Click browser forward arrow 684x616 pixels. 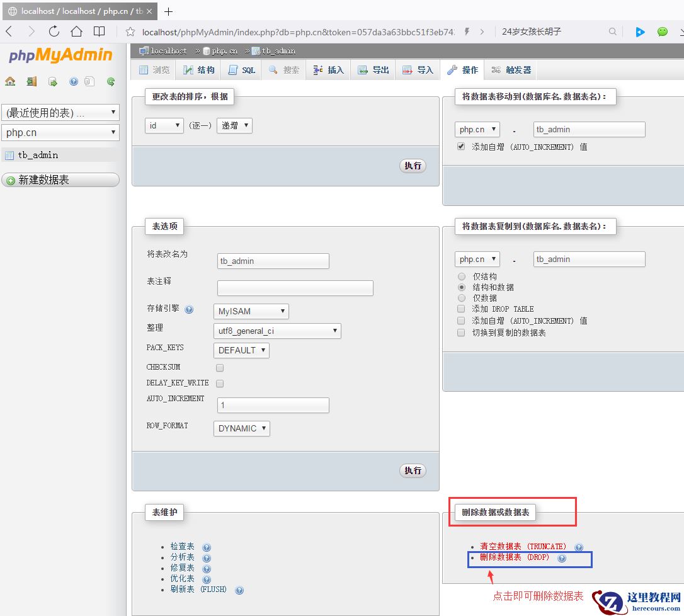31,31
